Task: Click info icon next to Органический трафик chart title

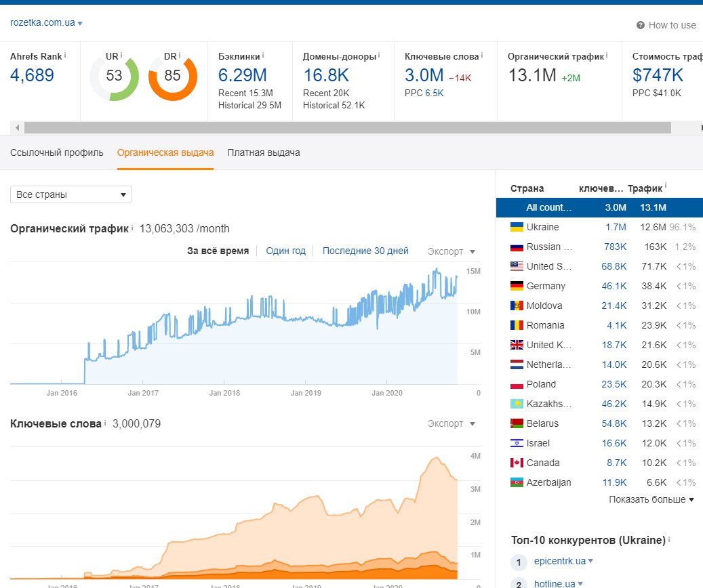Action: (132, 228)
